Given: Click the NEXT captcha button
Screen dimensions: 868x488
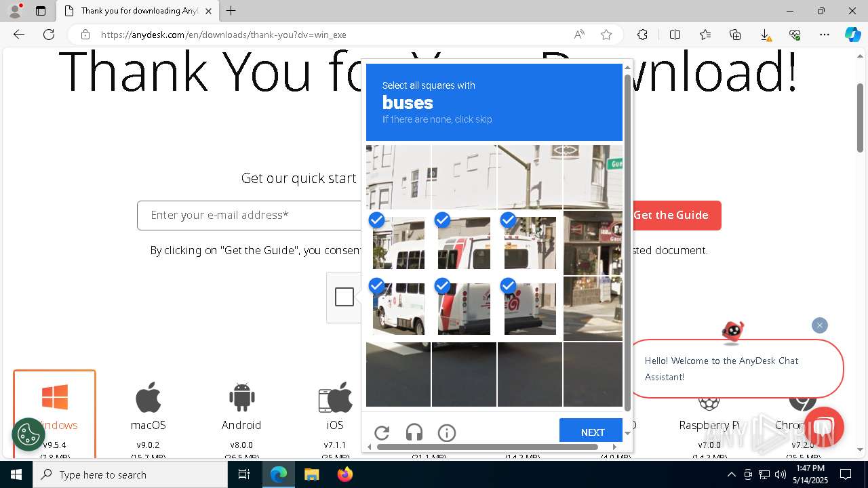Looking at the screenshot, I should 592,432.
